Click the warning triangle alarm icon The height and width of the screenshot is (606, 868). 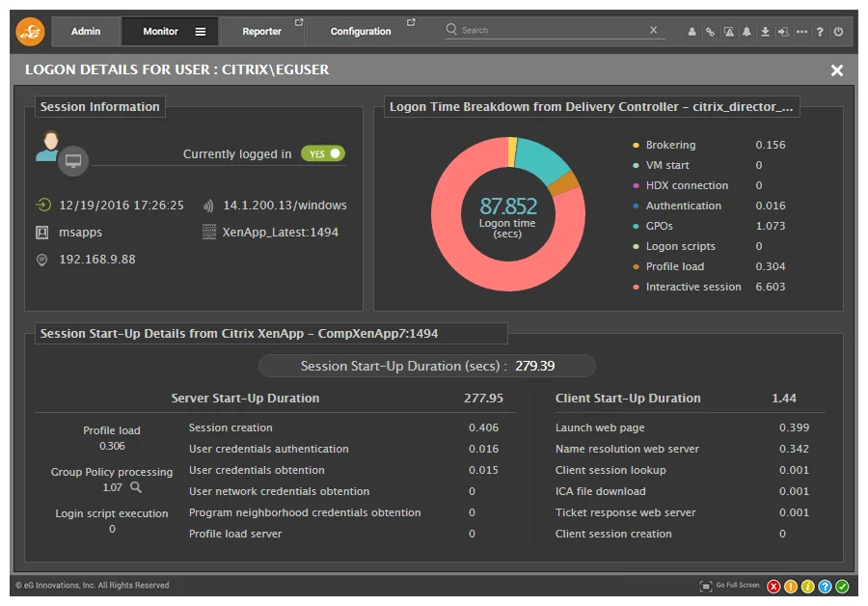pyautogui.click(x=729, y=32)
